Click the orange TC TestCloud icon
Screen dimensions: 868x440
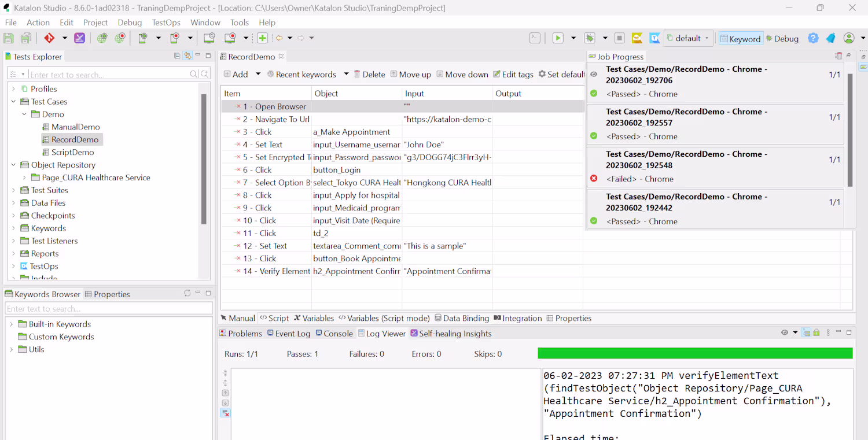tap(637, 38)
